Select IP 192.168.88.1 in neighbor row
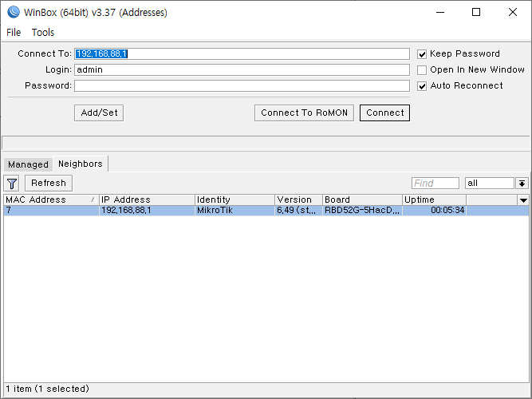The width and height of the screenshot is (532, 399). pyautogui.click(x=147, y=210)
